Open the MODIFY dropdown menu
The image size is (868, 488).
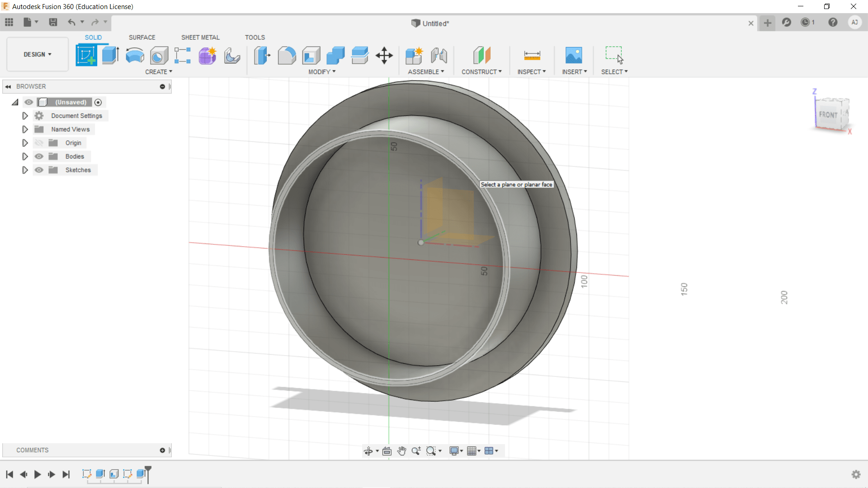tap(322, 72)
